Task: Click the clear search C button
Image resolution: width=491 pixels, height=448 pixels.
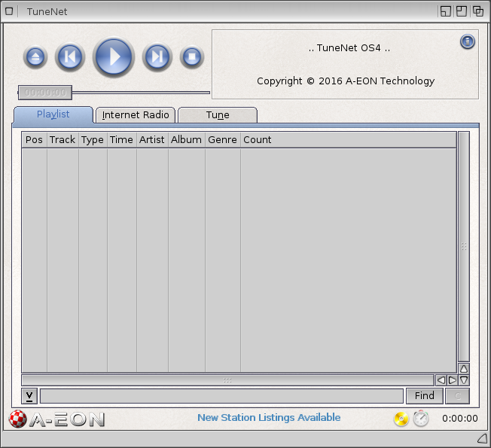Action: (458, 396)
